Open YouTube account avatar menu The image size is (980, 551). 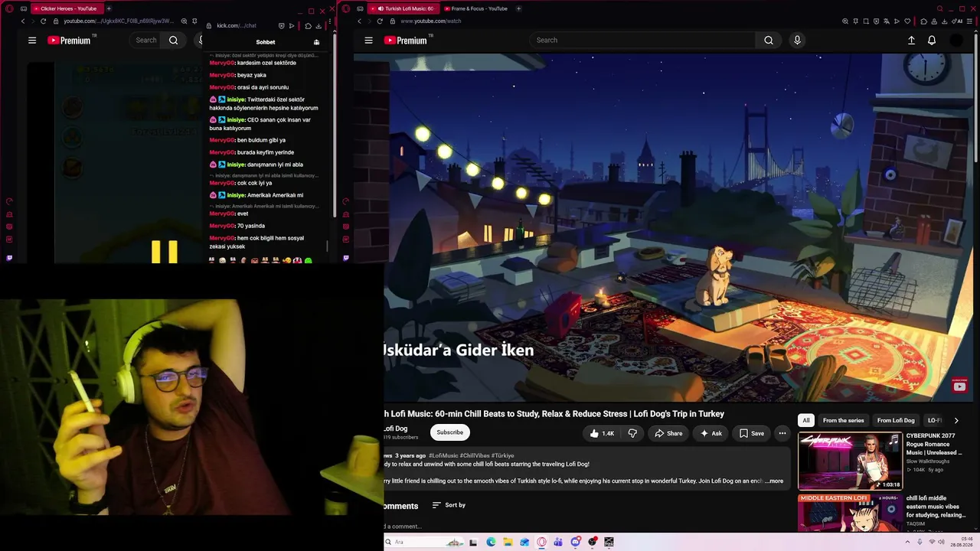tap(956, 40)
